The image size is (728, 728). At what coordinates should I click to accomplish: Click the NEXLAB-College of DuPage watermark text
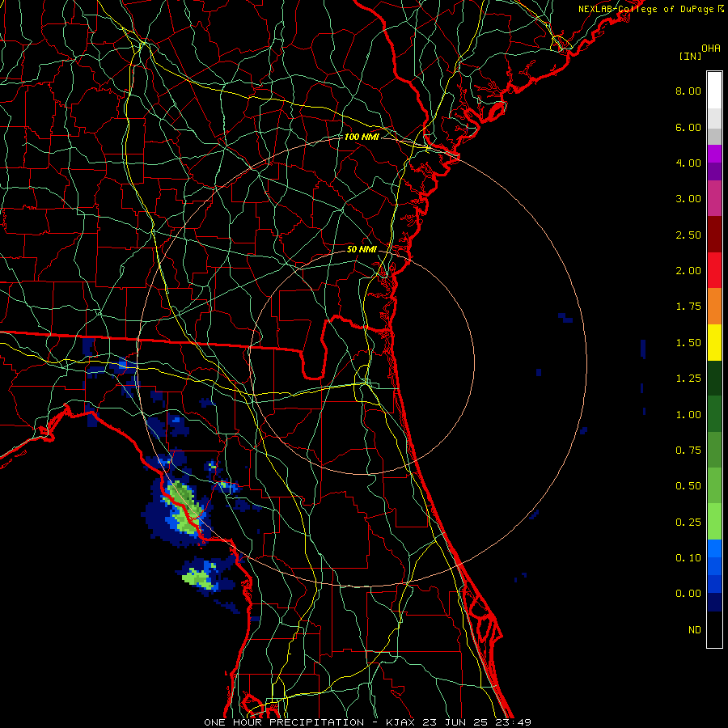tap(650, 9)
